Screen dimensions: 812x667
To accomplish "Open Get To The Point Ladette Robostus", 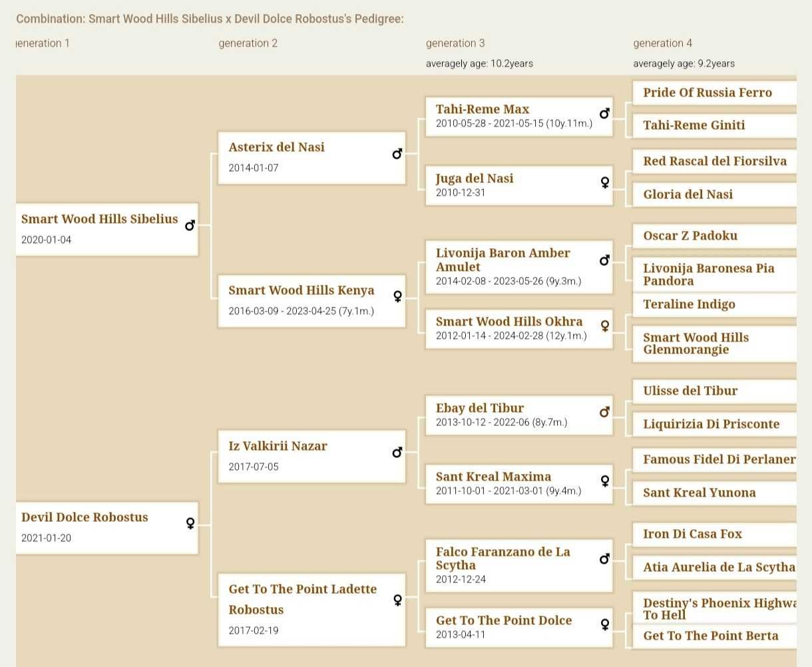I will point(302,599).
